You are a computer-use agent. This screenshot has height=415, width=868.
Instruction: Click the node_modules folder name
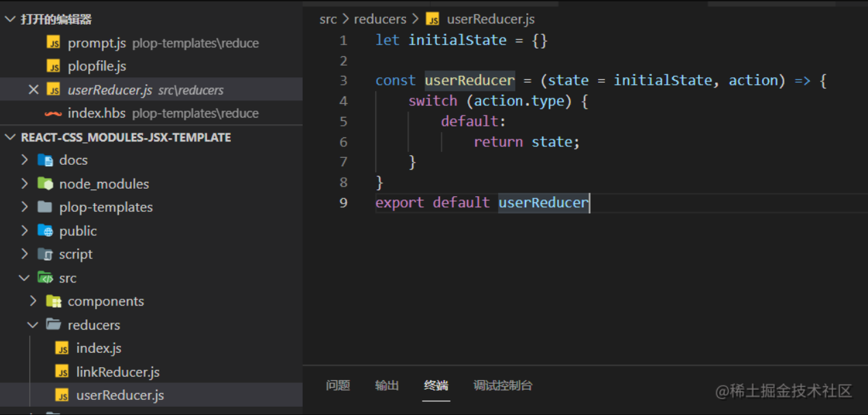pyautogui.click(x=104, y=184)
